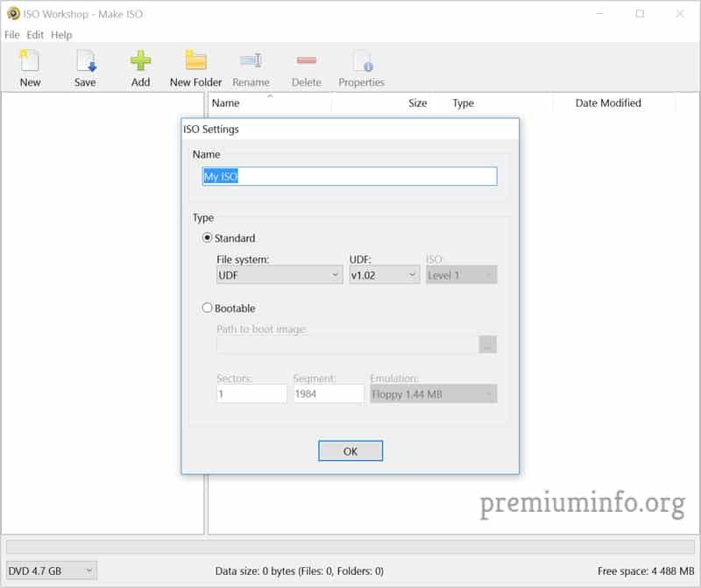
Task: Click the boot image browse button
Action: pos(488,344)
